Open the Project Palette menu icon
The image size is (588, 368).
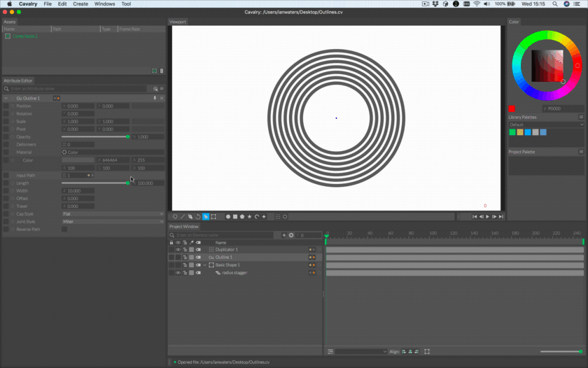(x=581, y=152)
